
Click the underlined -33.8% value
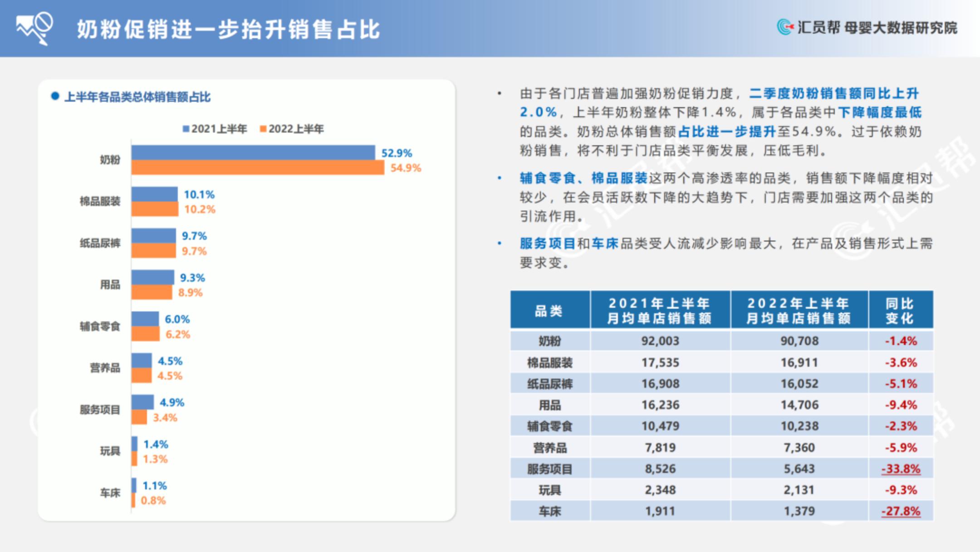tap(901, 469)
